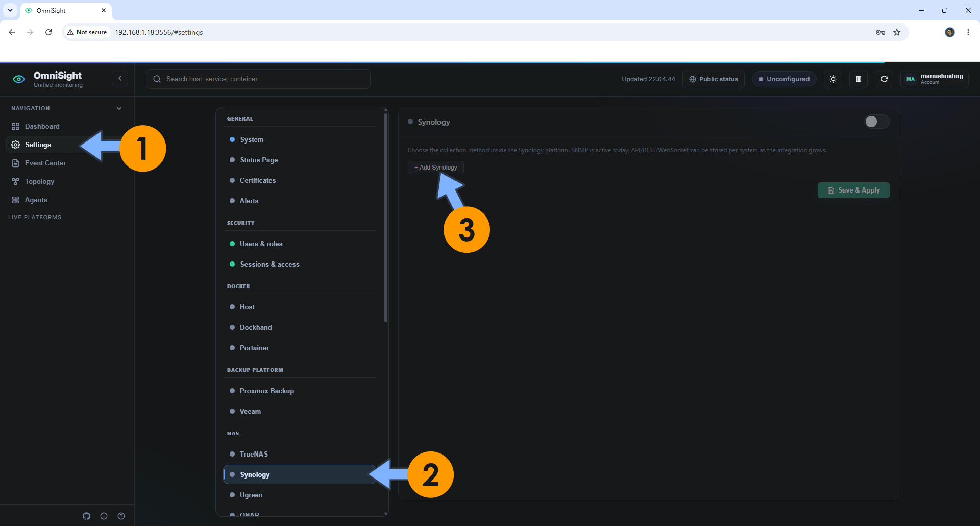Screen dimensions: 980x526
Task: Bookmark the page with the star icon
Action: [897, 32]
